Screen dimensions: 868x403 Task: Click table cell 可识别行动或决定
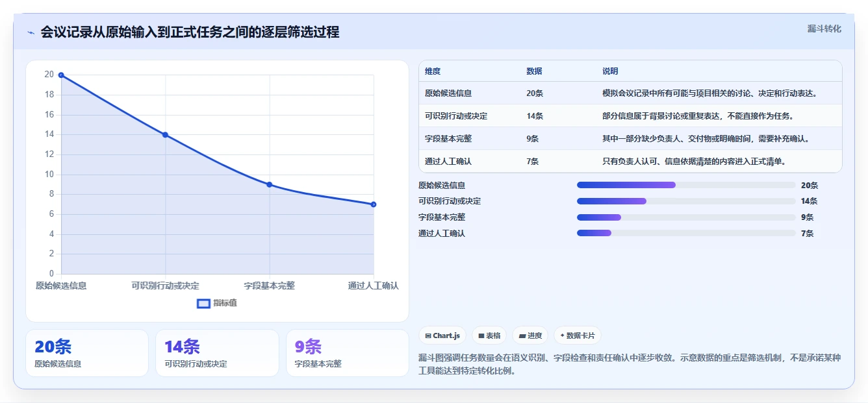point(456,116)
